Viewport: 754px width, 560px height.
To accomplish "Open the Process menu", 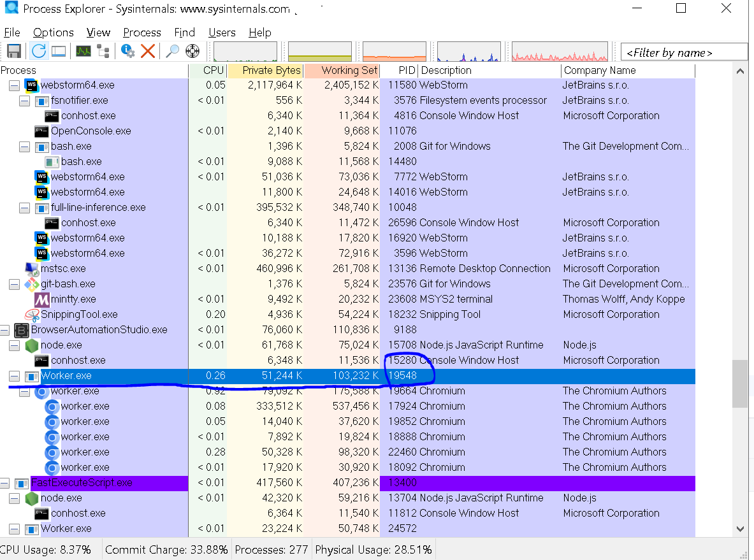I will click(141, 32).
